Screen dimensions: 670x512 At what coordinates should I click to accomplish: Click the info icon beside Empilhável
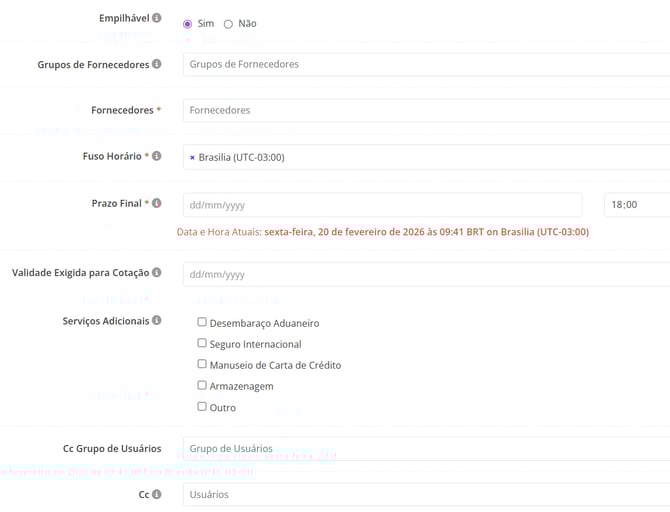[x=156, y=18]
